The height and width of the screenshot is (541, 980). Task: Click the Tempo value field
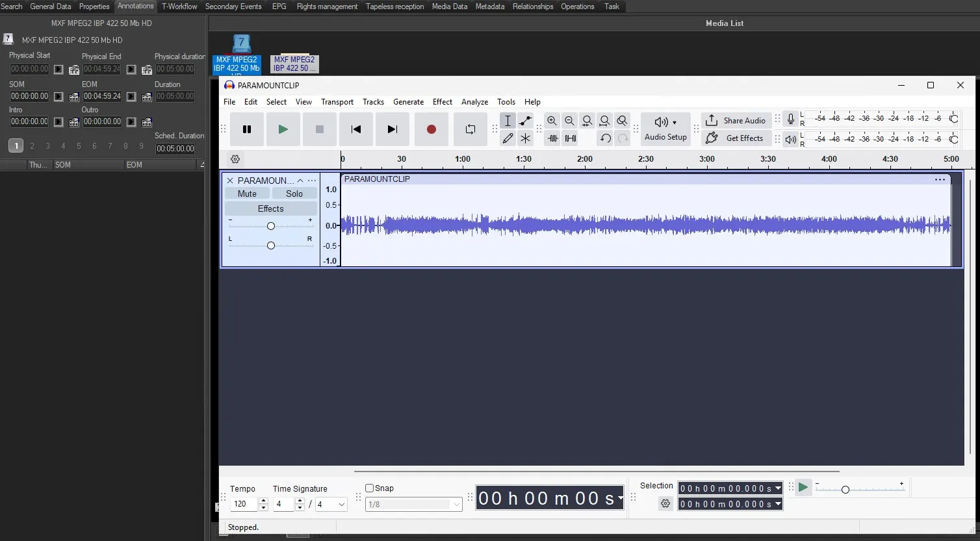point(244,505)
